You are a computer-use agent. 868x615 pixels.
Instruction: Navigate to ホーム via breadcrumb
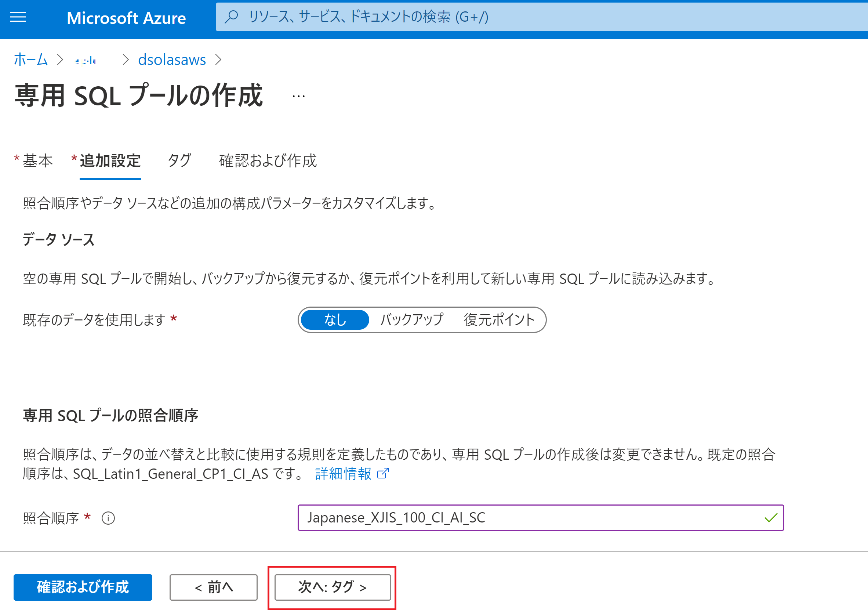pos(30,59)
